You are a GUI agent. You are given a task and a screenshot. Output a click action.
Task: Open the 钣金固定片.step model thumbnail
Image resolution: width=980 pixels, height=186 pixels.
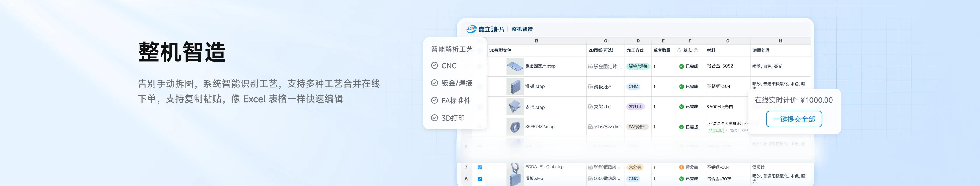[x=515, y=66]
